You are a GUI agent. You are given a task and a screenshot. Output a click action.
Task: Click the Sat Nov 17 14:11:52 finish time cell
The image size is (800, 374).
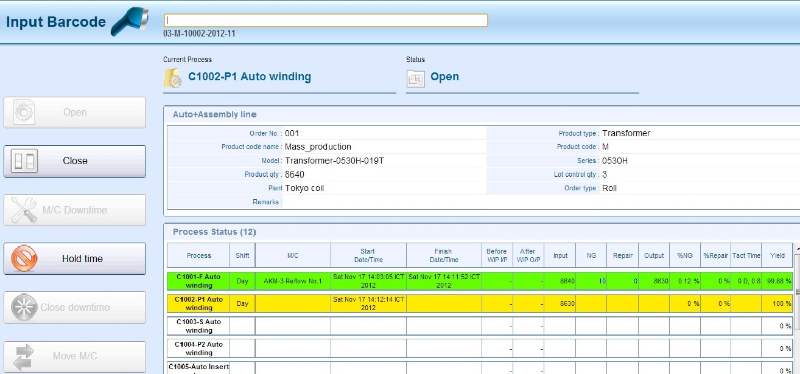(443, 281)
